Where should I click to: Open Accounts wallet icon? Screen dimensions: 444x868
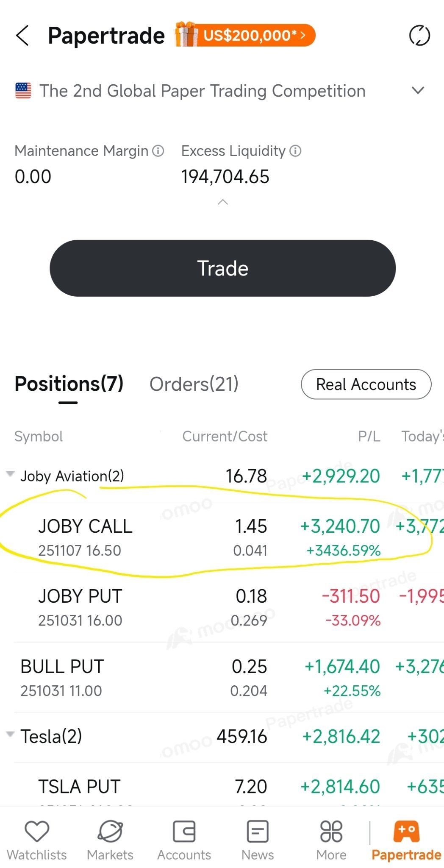point(184,831)
